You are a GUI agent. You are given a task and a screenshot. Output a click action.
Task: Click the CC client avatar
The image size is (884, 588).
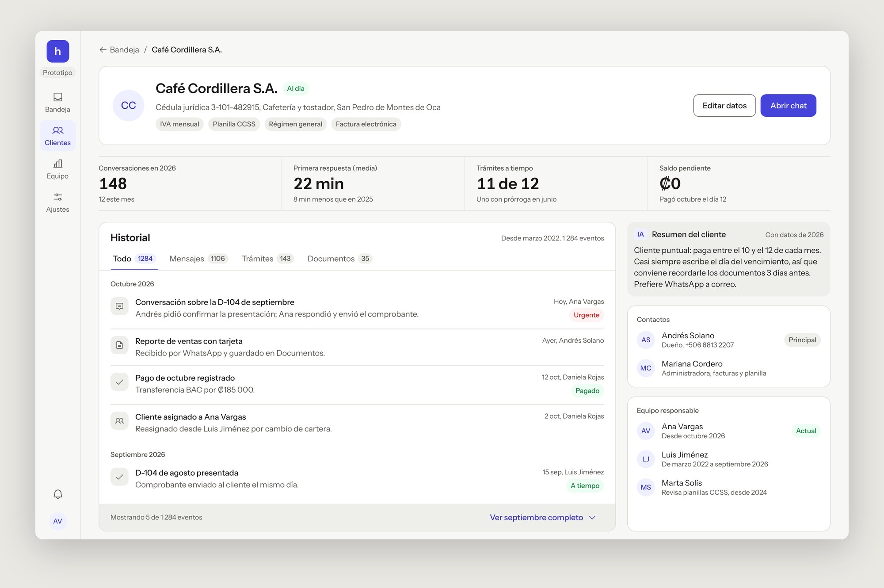[x=129, y=105]
